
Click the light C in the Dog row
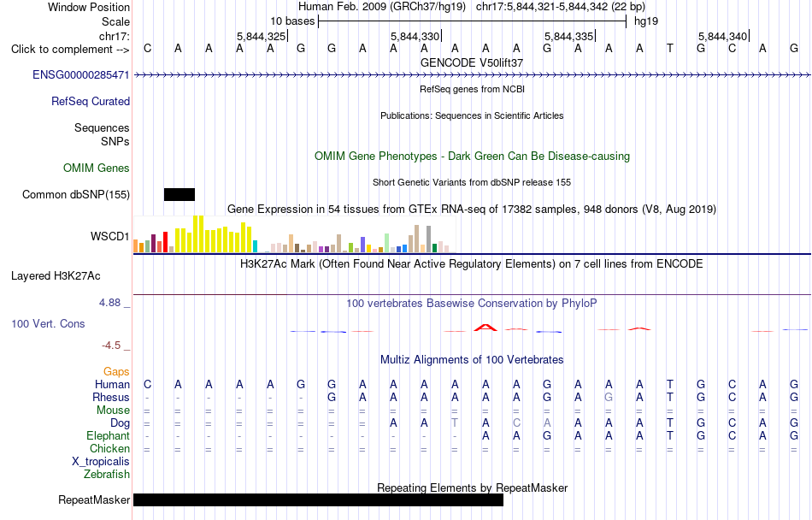click(x=516, y=423)
